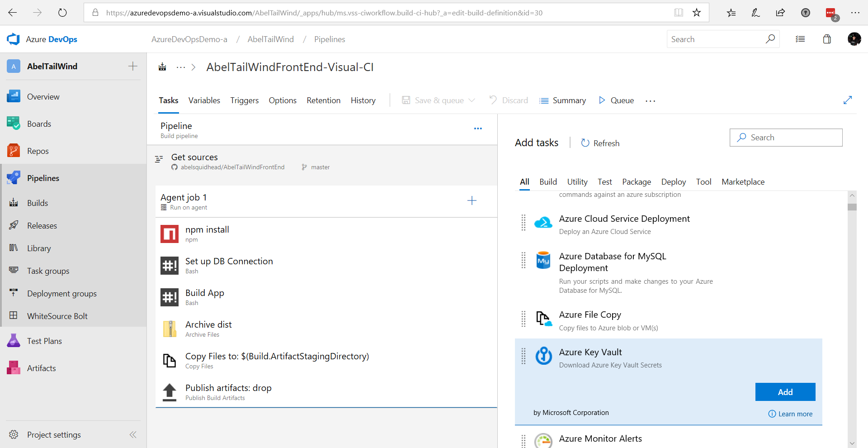
Task: Open Library under Pipelines
Action: point(39,248)
